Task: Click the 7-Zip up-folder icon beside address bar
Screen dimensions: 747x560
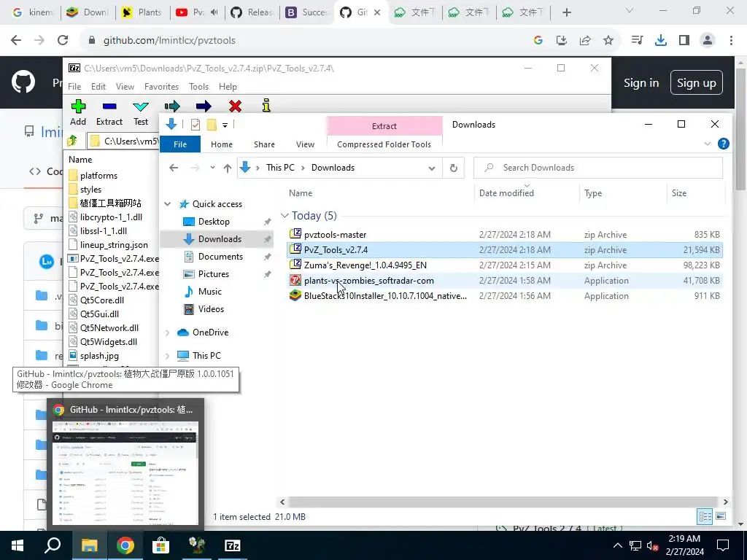Action: click(72, 141)
